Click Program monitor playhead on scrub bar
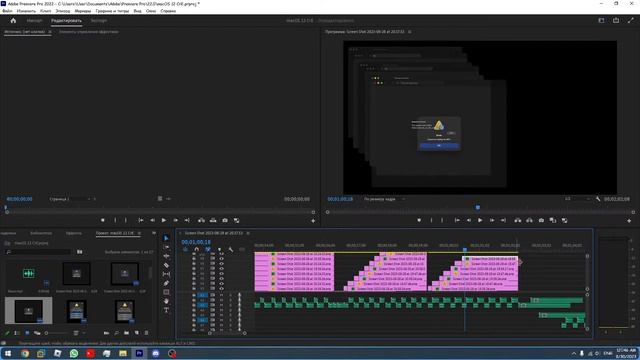 tap(478, 207)
